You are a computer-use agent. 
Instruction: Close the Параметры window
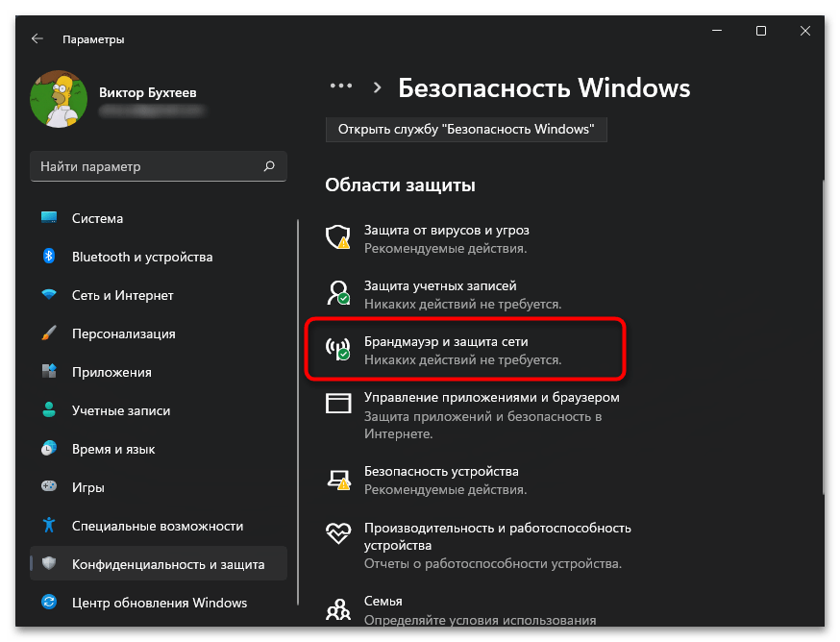pyautogui.click(x=804, y=31)
